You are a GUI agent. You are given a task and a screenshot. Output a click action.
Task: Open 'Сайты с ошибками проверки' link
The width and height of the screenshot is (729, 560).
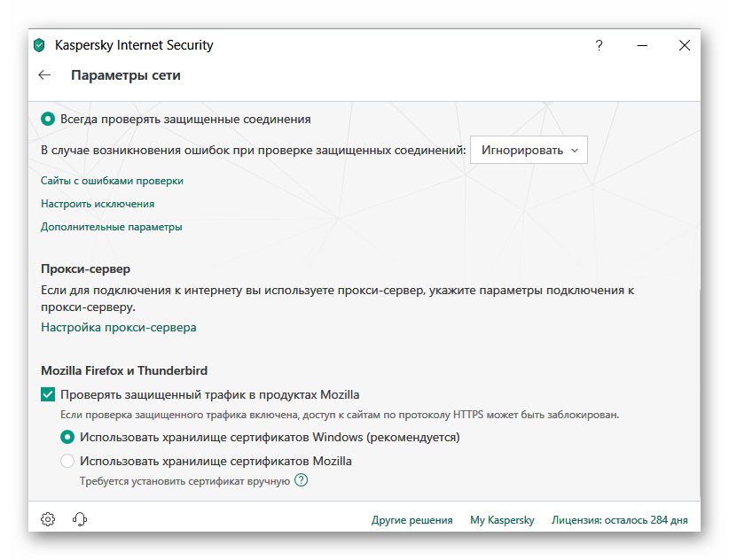(x=112, y=181)
